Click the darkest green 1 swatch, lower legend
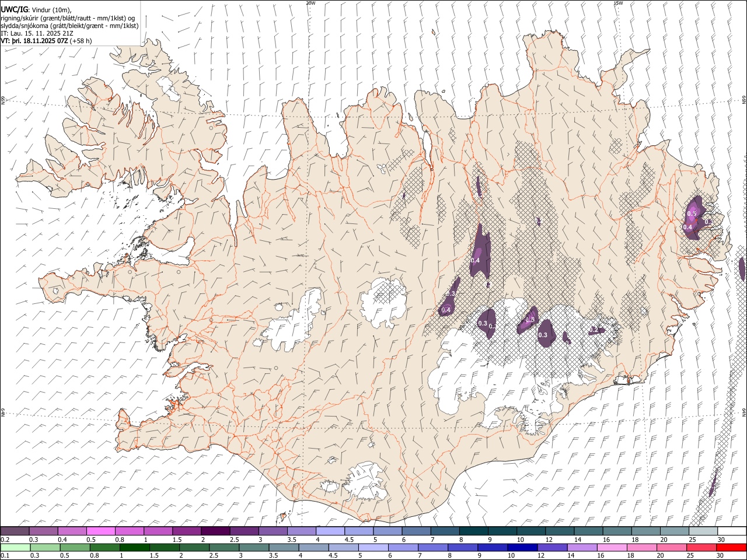Image resolution: width=747 pixels, height=560 pixels. click(134, 547)
